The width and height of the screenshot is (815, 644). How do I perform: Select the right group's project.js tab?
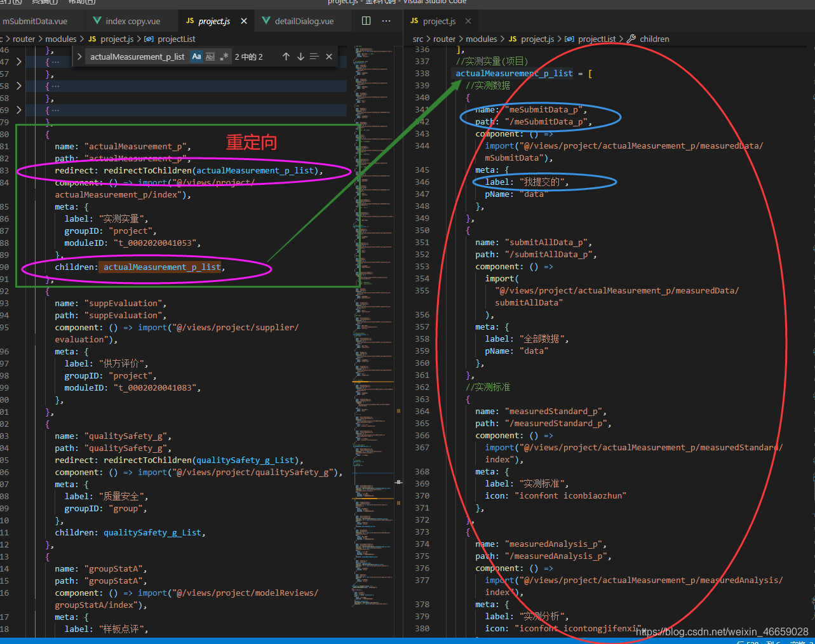click(440, 21)
